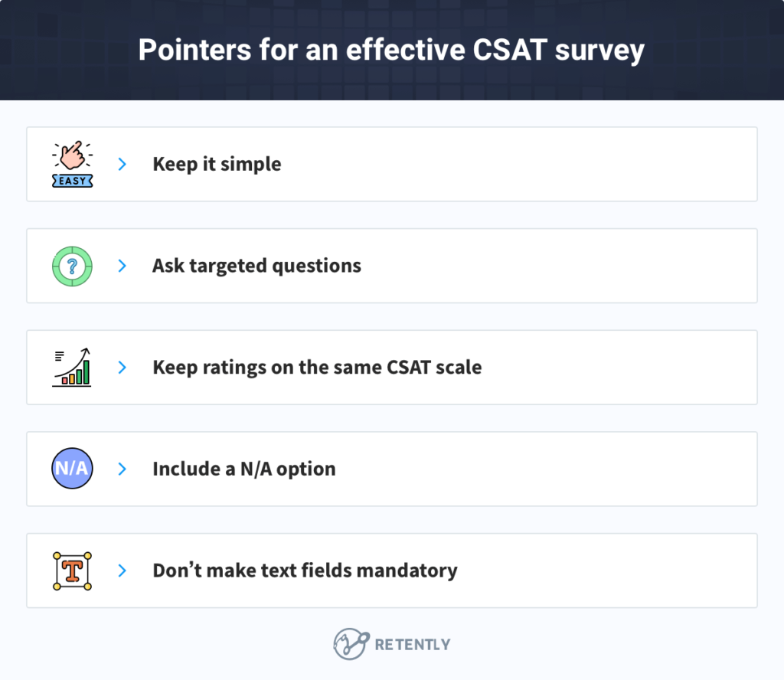Click the Retently logo emblem
This screenshot has height=680, width=784.
[x=348, y=644]
